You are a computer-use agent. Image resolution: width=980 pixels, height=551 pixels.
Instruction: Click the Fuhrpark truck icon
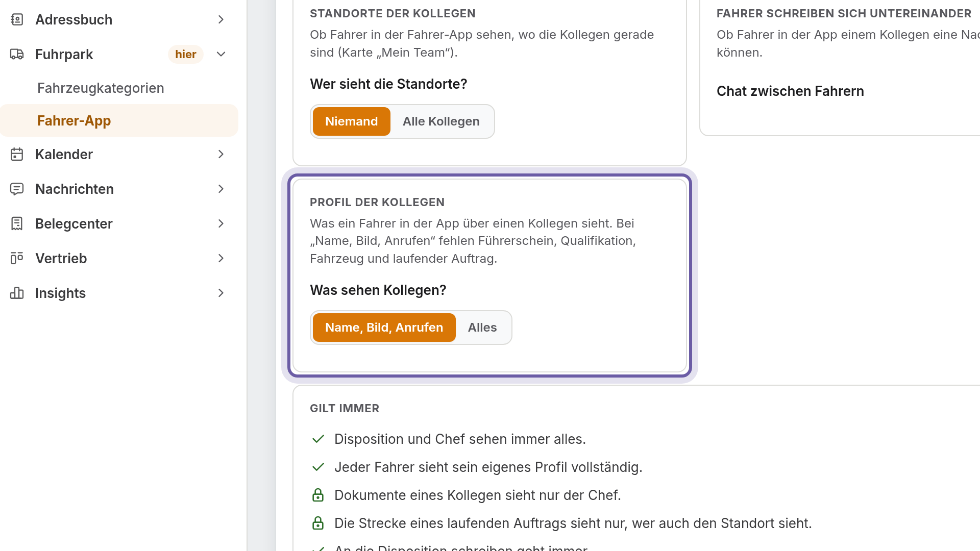17,54
